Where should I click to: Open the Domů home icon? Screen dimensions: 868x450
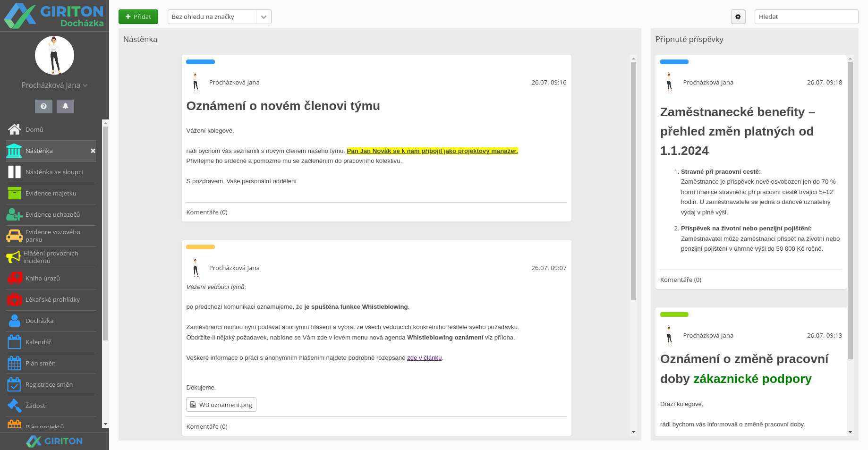14,129
